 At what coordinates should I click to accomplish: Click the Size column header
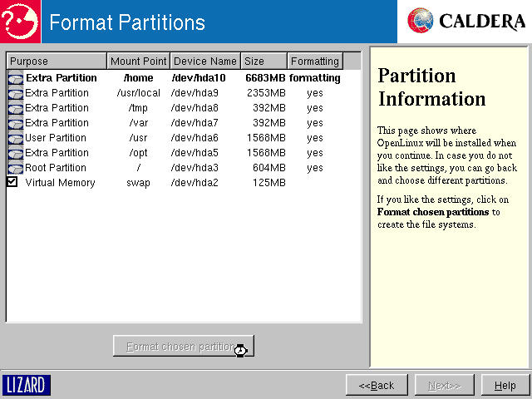[264, 61]
